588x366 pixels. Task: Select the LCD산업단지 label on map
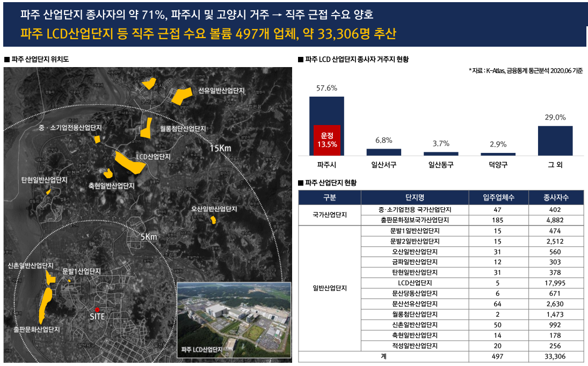(153, 157)
